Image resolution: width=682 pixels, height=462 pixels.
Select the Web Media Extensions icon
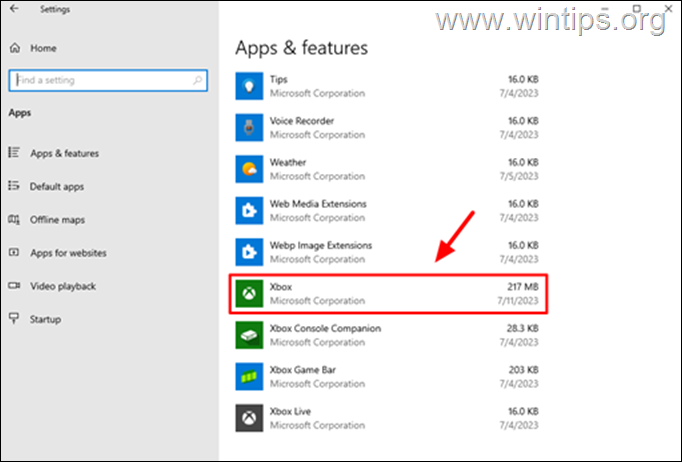pyautogui.click(x=249, y=211)
